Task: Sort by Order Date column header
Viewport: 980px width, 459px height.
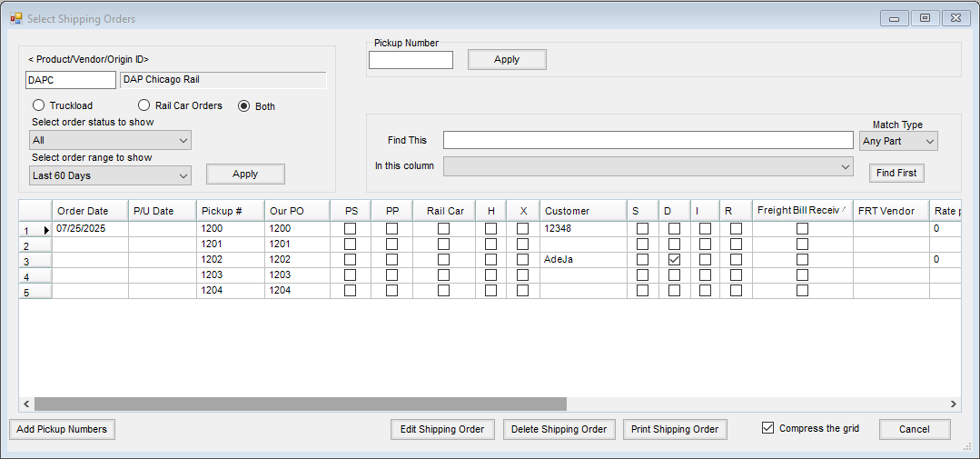Action: [x=90, y=211]
